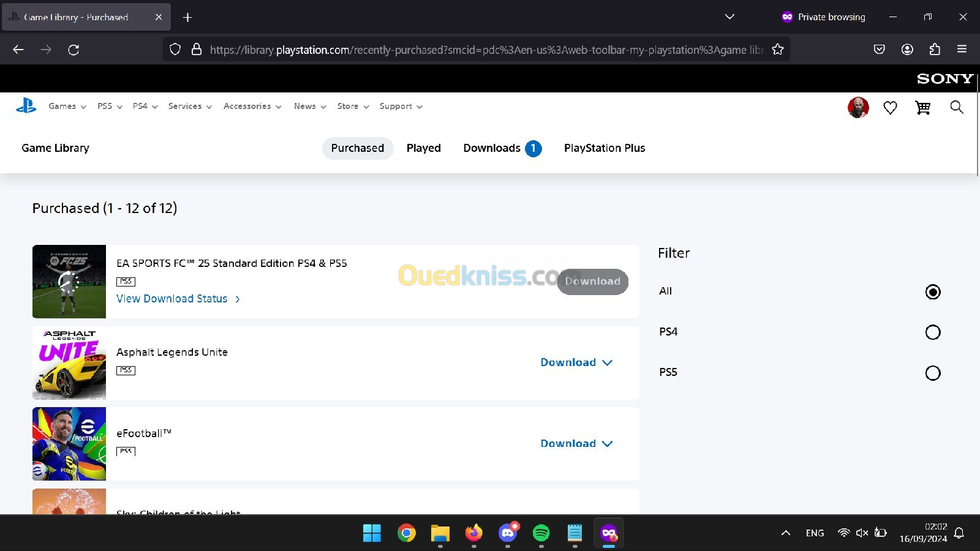Expand the Support menu
Viewport: 980px width, 551px height.
pos(401,107)
